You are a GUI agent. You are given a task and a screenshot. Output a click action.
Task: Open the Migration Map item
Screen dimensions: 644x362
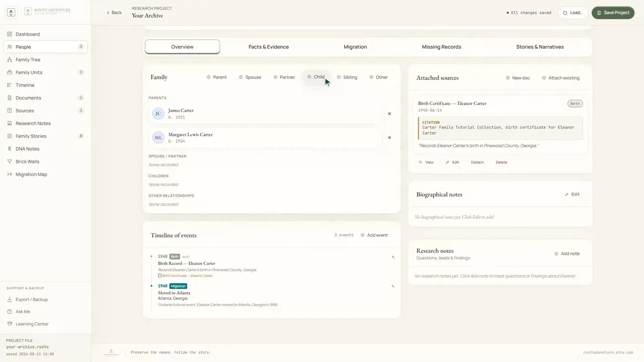point(45,174)
